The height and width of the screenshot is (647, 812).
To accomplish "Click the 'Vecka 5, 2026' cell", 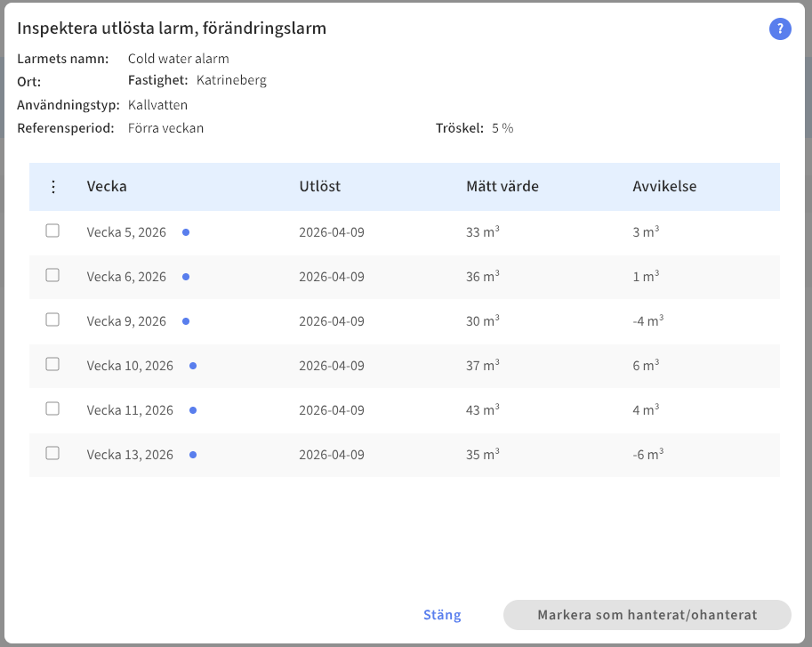I will [126, 232].
